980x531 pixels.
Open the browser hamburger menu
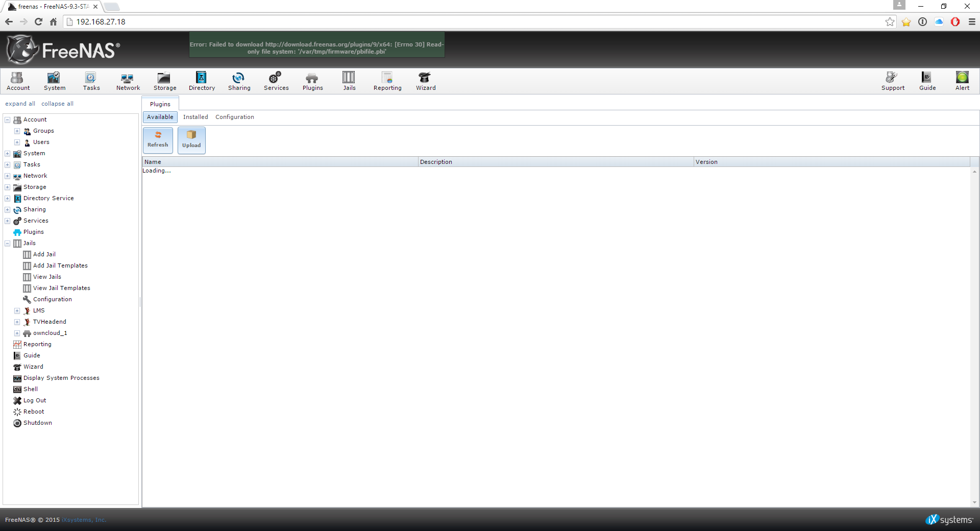click(x=972, y=21)
